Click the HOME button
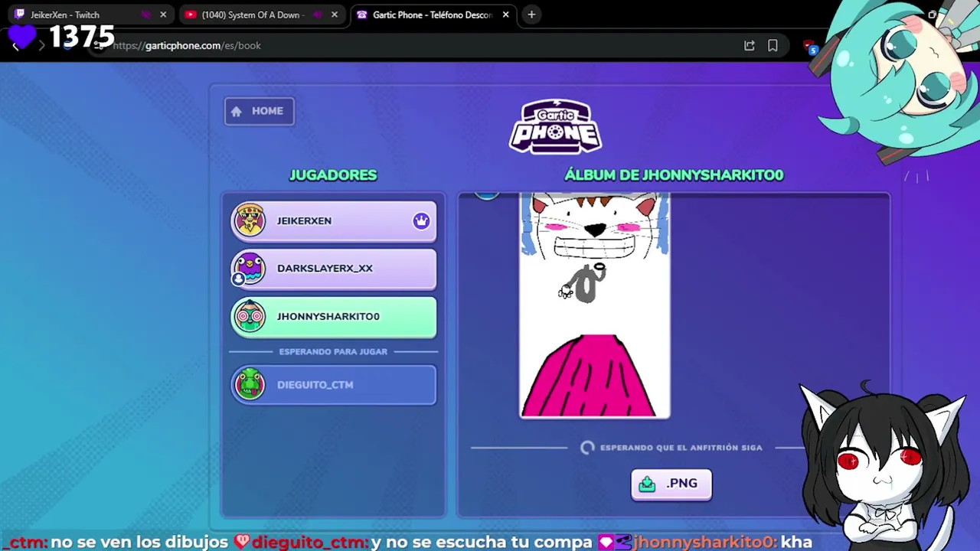Image resolution: width=980 pixels, height=551 pixels. [x=259, y=111]
